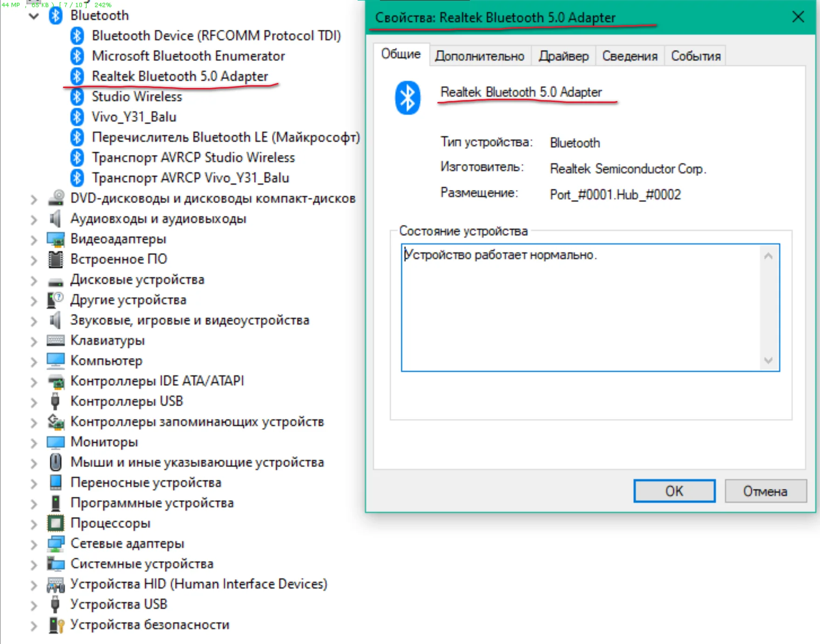Collapse the Bluetooth tree category
Viewport: 820px width, 644px height.
click(x=34, y=16)
